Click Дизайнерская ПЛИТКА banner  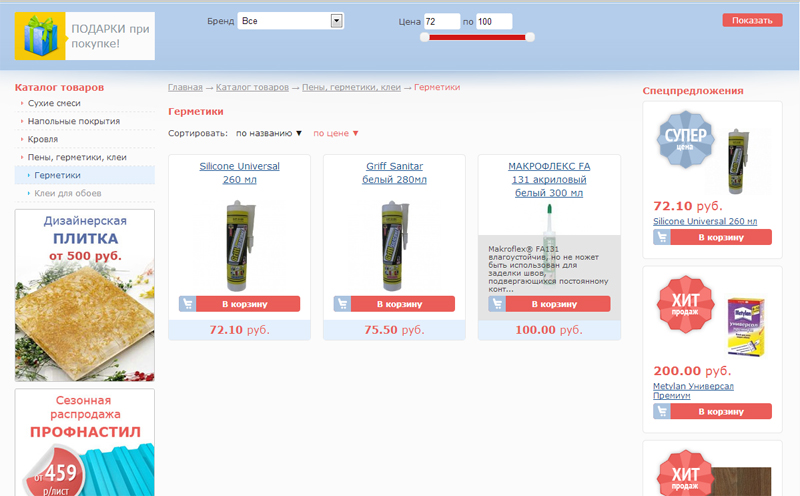pos(85,295)
